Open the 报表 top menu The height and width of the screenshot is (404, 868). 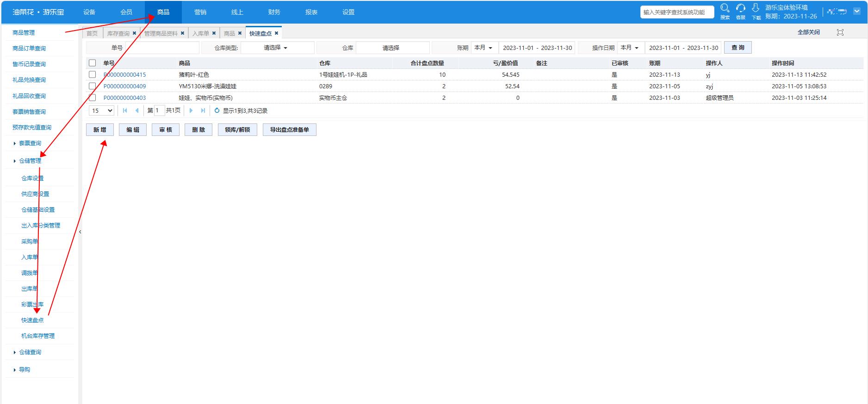pos(311,12)
